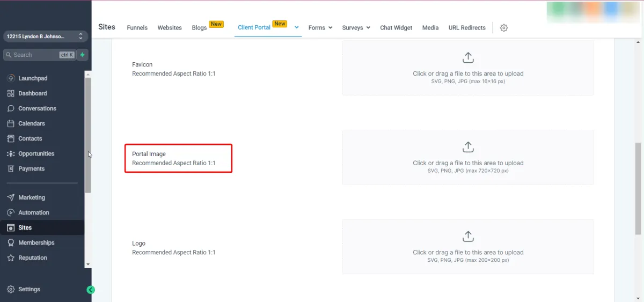Expand the Surveys dropdown

(x=356, y=28)
